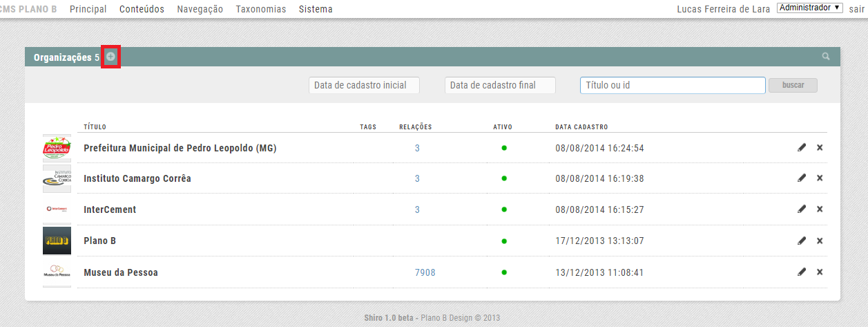Select date 08/08/2014 16:24:54
The width and height of the screenshot is (868, 327).
point(599,148)
